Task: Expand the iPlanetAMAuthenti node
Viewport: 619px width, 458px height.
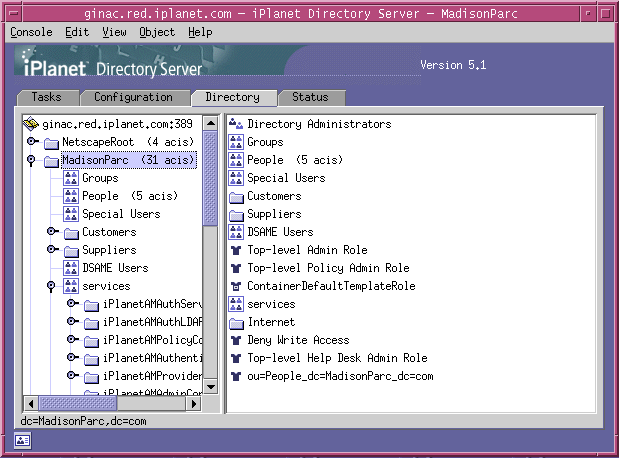Action: (x=73, y=358)
